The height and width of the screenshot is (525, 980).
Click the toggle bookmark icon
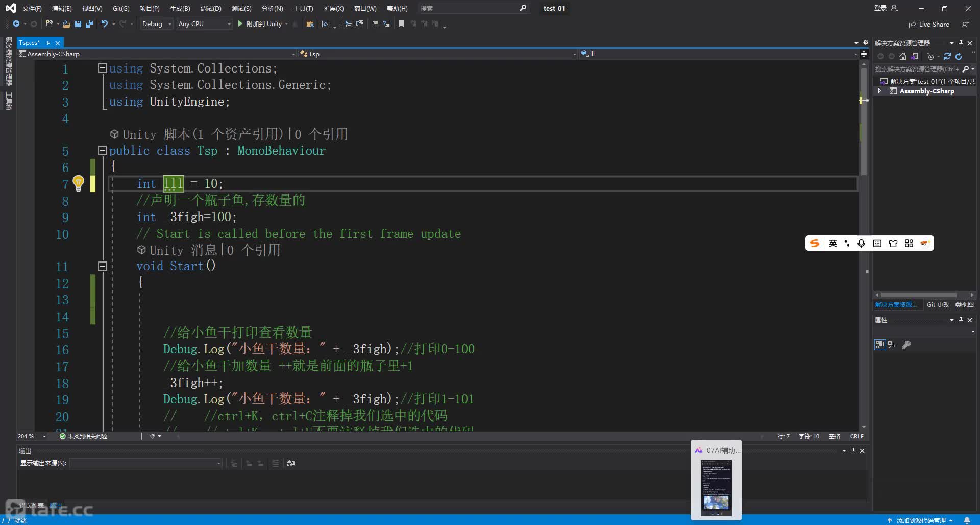pos(402,24)
